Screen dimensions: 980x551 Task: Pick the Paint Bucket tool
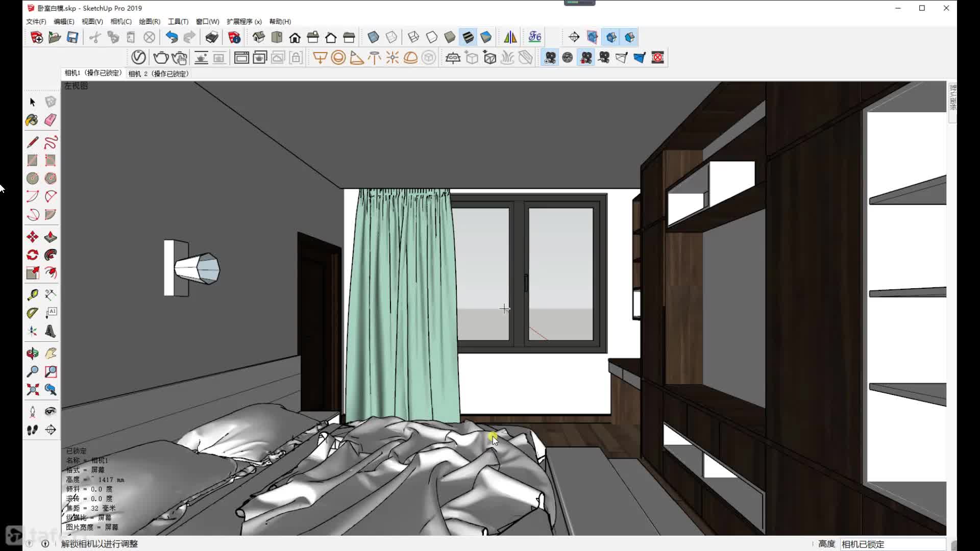33,120
